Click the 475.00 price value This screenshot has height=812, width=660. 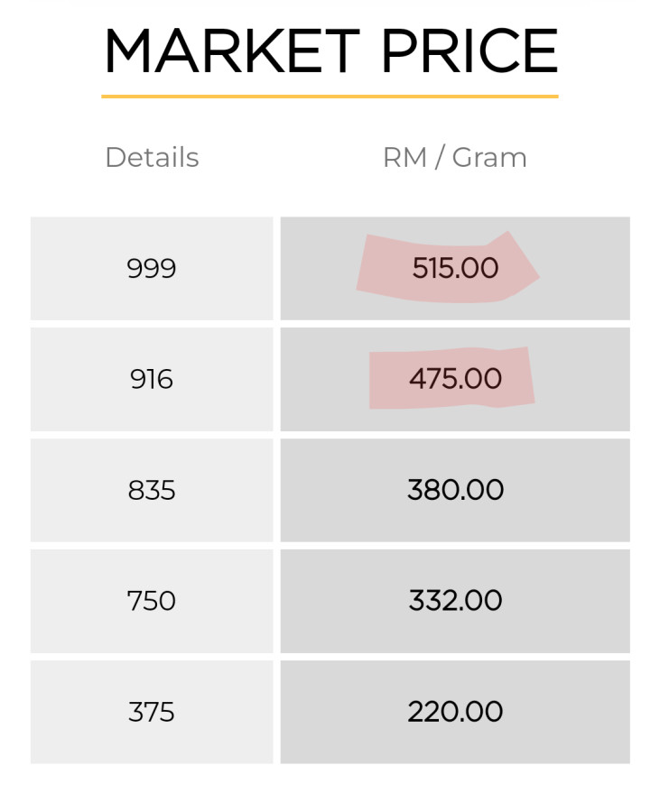point(455,379)
